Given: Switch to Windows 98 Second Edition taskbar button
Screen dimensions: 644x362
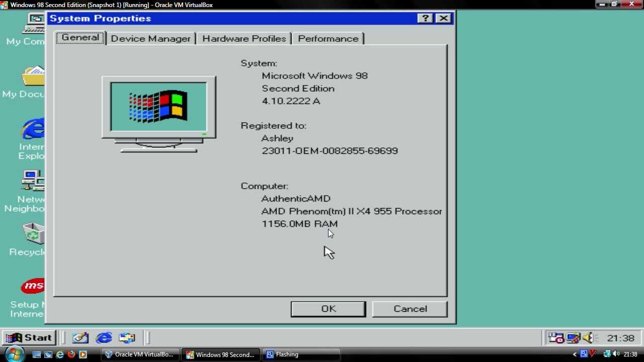Looking at the screenshot, I should (x=221, y=354).
